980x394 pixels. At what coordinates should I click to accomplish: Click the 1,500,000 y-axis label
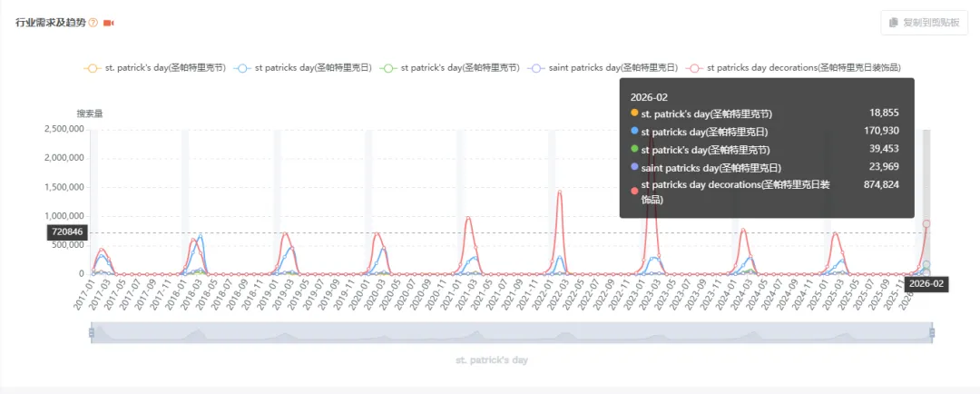point(64,187)
